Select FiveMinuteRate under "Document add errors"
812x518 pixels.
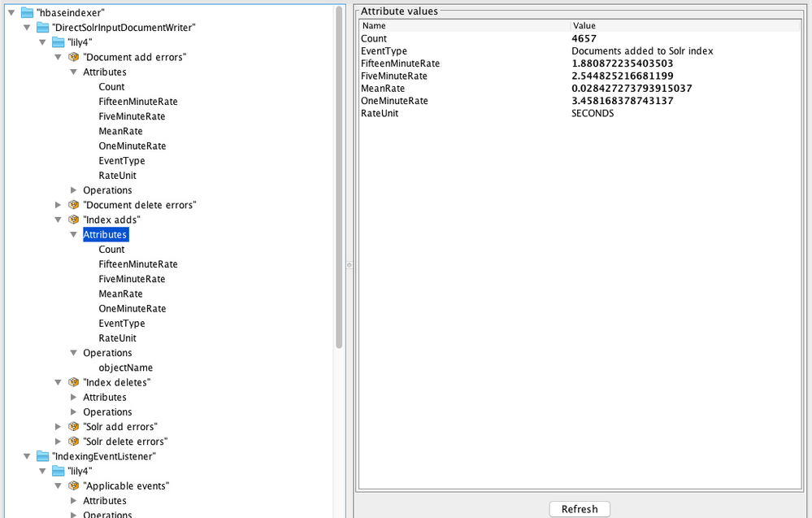click(132, 116)
